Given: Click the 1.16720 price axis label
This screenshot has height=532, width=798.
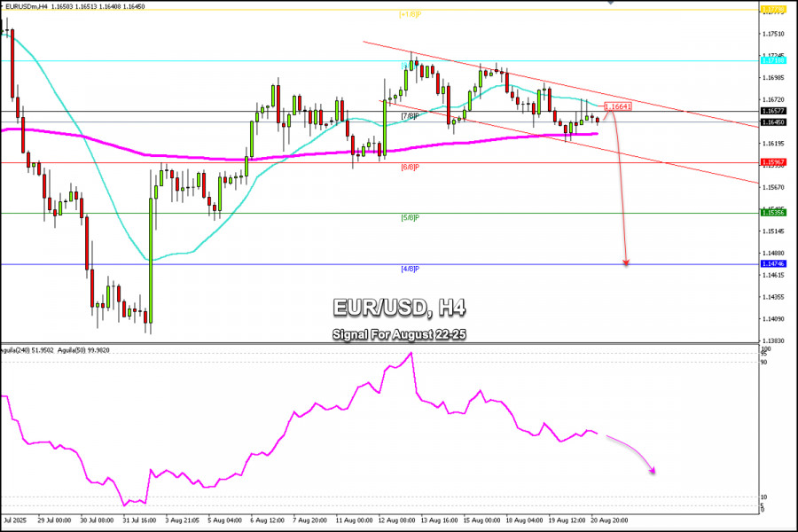Looking at the screenshot, I should click(773, 100).
